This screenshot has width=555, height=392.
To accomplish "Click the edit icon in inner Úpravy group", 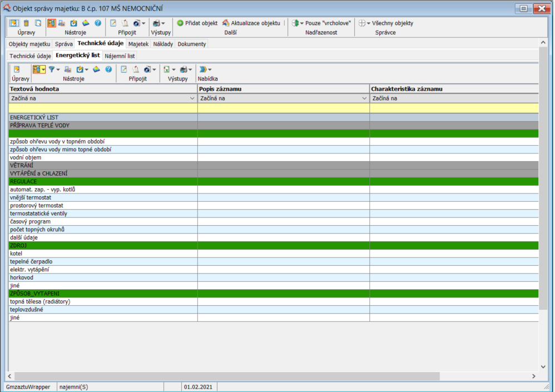I will [x=17, y=70].
